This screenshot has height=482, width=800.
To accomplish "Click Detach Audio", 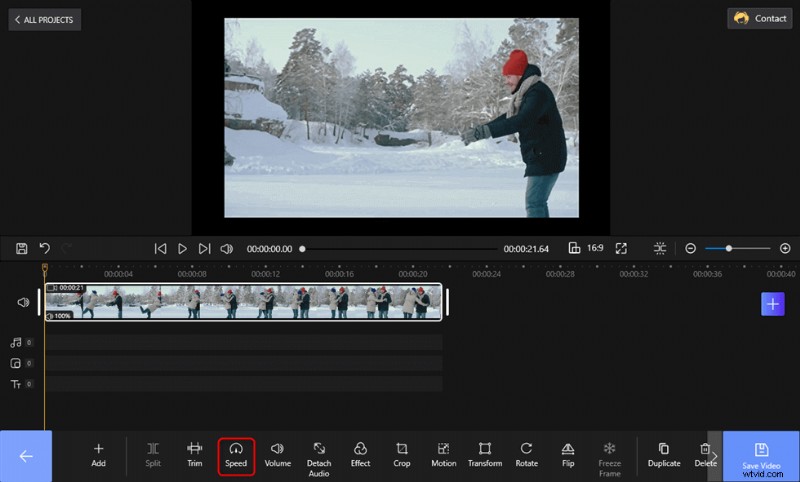I will [x=319, y=460].
